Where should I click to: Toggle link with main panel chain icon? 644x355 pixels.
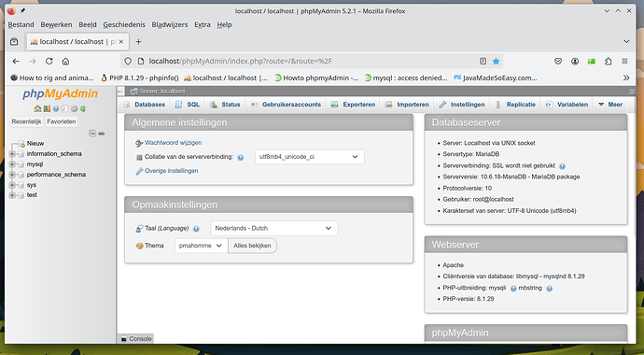(x=101, y=134)
